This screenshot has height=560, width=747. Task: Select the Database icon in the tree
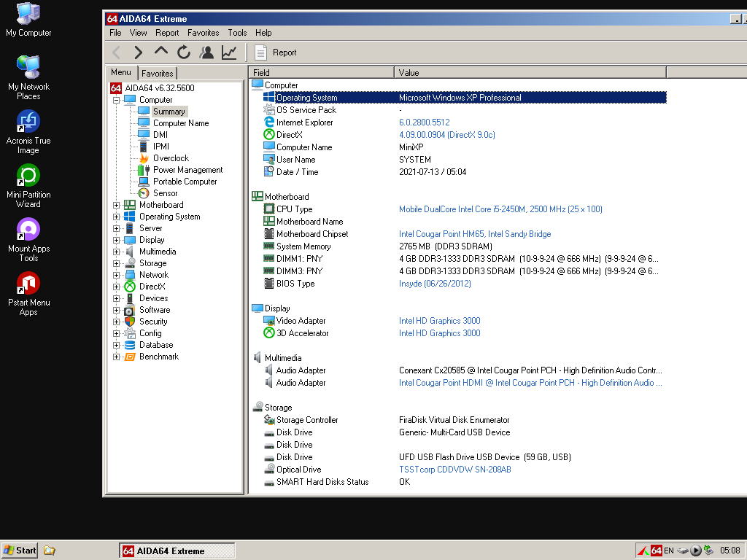(x=130, y=345)
